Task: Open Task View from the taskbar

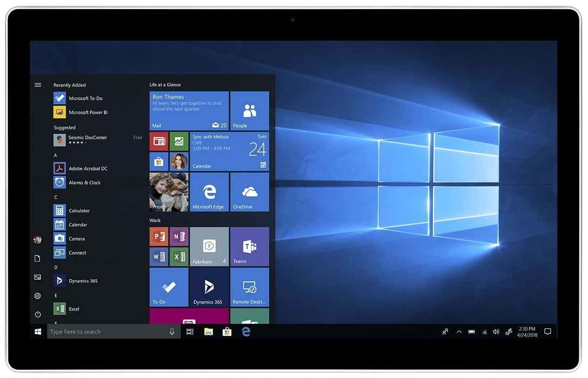Action: [x=189, y=332]
